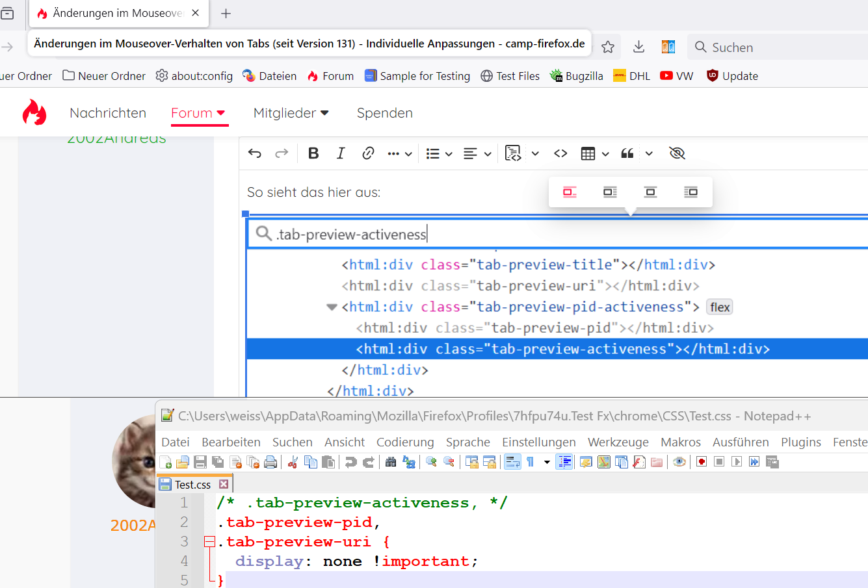Open the Firefox downloads arrow icon

[638, 47]
